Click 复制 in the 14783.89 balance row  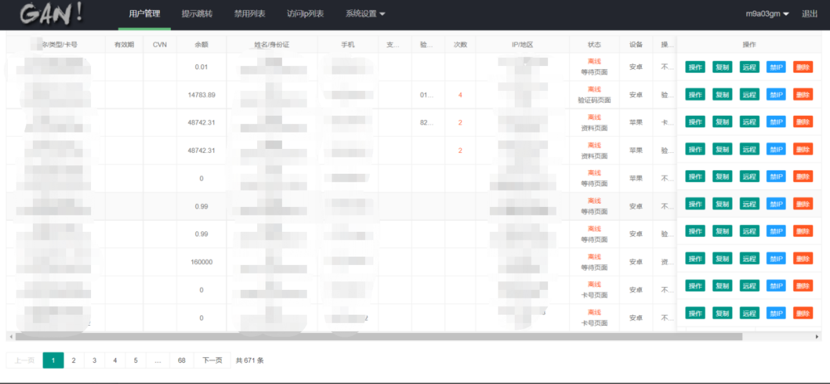(723, 94)
